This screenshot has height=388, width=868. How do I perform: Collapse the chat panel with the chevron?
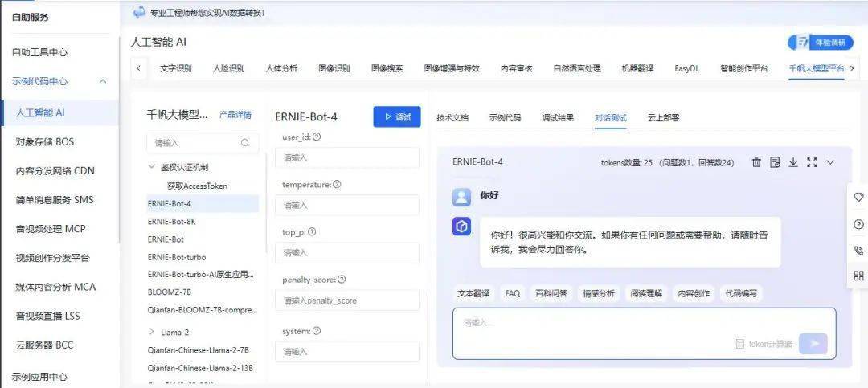pyautogui.click(x=829, y=162)
